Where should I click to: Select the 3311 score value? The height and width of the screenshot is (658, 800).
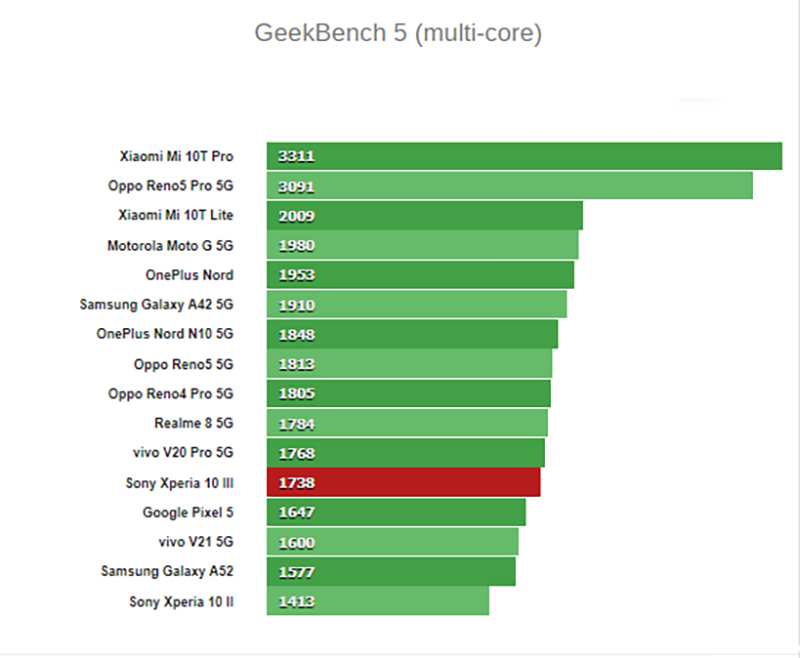tap(296, 156)
